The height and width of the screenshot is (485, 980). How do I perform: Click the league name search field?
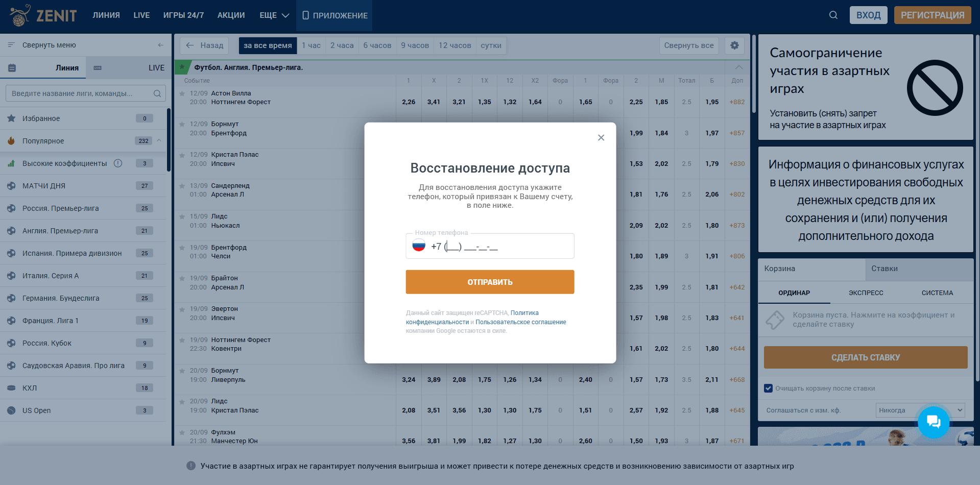[86, 93]
